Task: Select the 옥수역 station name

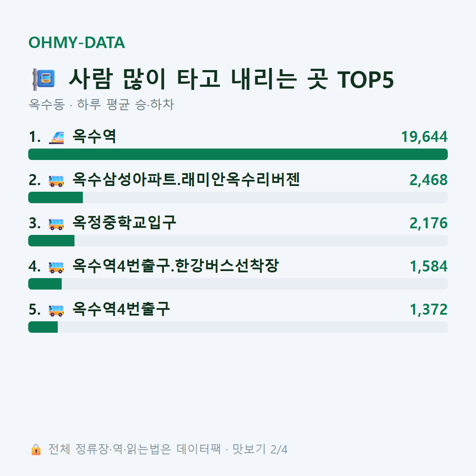Action: point(94,136)
